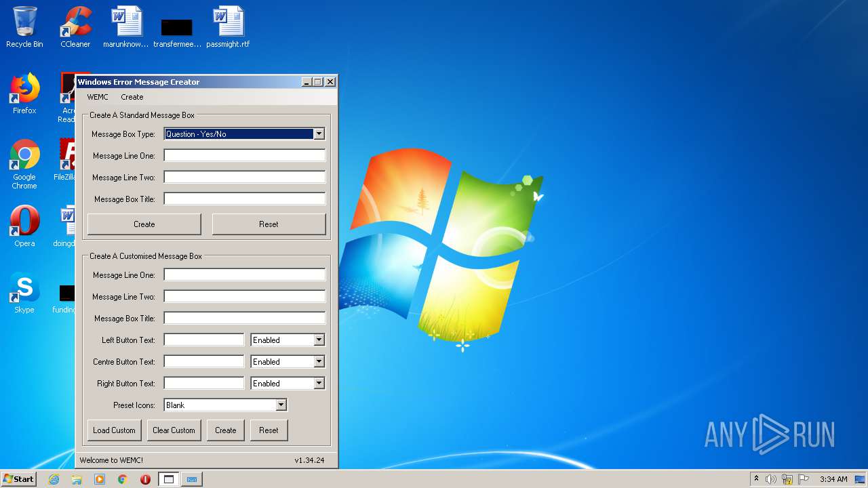868x488 pixels.
Task: Close the Windows Error Message Creator window
Action: coord(330,82)
